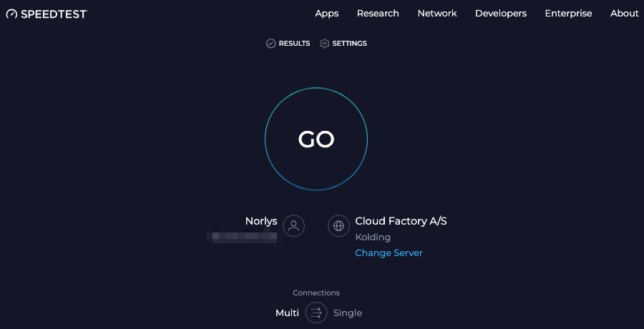Click the Connections label

point(316,293)
